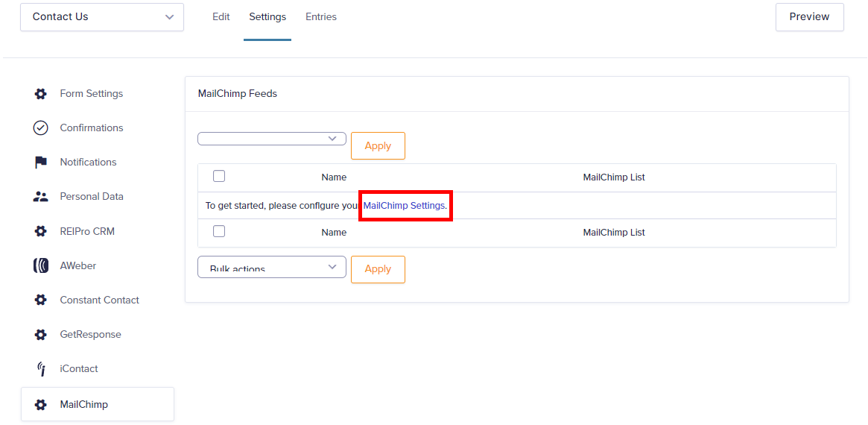
Task: Click the Name column header at top
Action: (x=334, y=178)
